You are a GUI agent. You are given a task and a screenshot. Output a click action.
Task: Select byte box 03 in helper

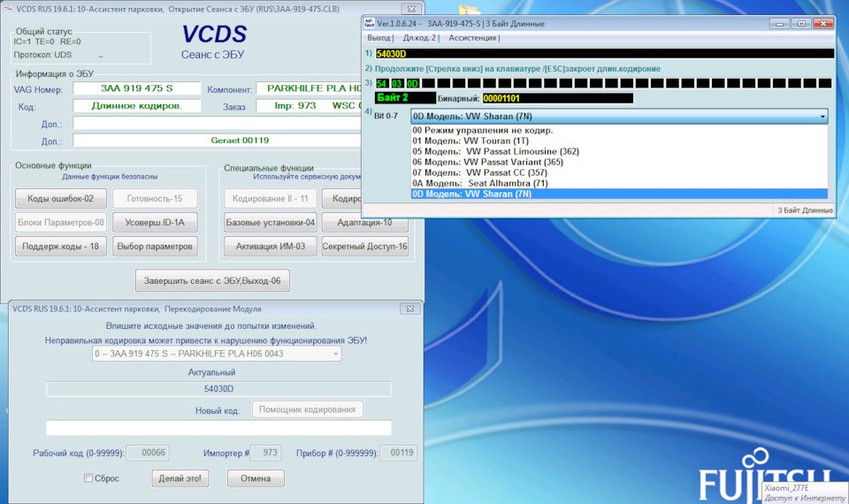coord(397,83)
